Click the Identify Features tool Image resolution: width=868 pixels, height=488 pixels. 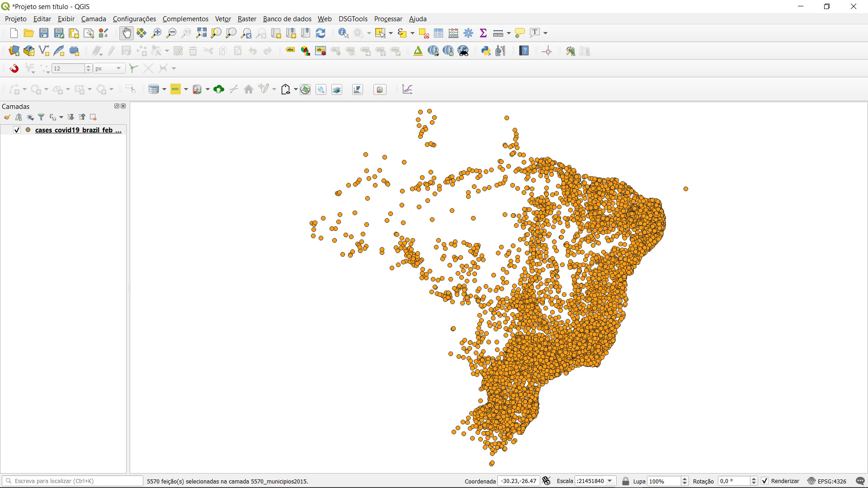click(343, 33)
